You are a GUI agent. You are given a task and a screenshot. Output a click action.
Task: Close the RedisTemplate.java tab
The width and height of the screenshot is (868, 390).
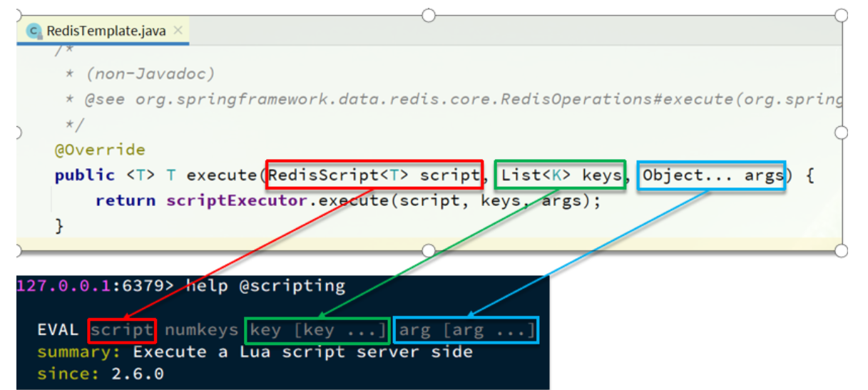click(x=178, y=31)
